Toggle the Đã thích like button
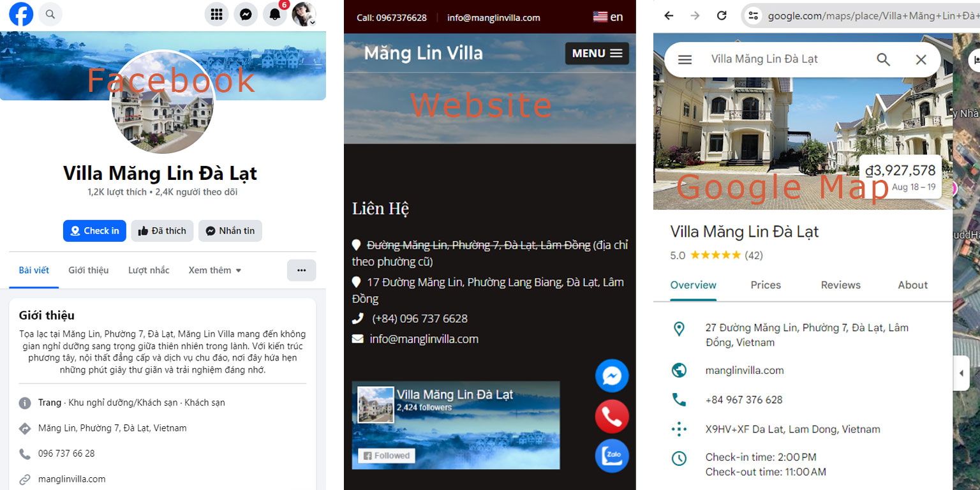 (162, 231)
